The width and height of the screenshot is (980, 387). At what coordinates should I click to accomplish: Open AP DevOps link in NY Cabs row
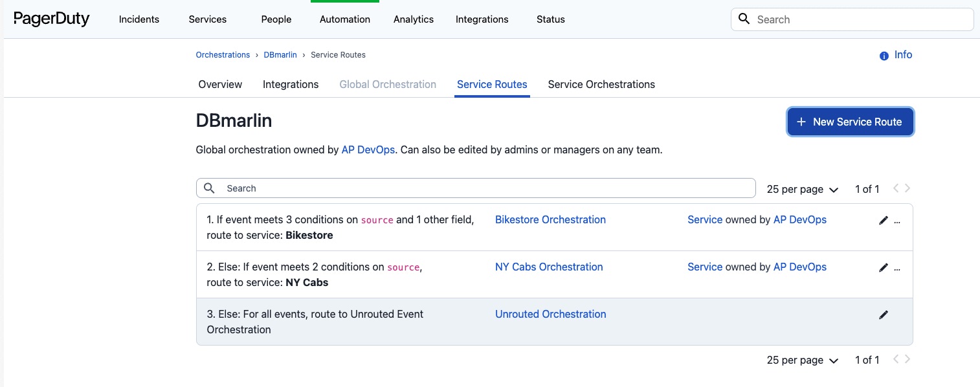[800, 267]
